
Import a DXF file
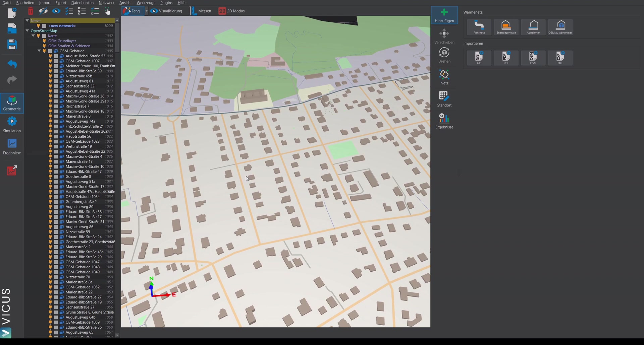560,58
